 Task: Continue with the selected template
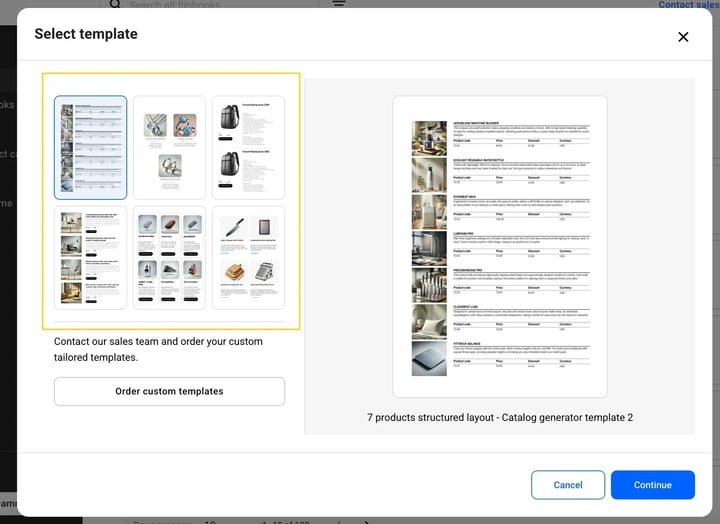tap(652, 485)
